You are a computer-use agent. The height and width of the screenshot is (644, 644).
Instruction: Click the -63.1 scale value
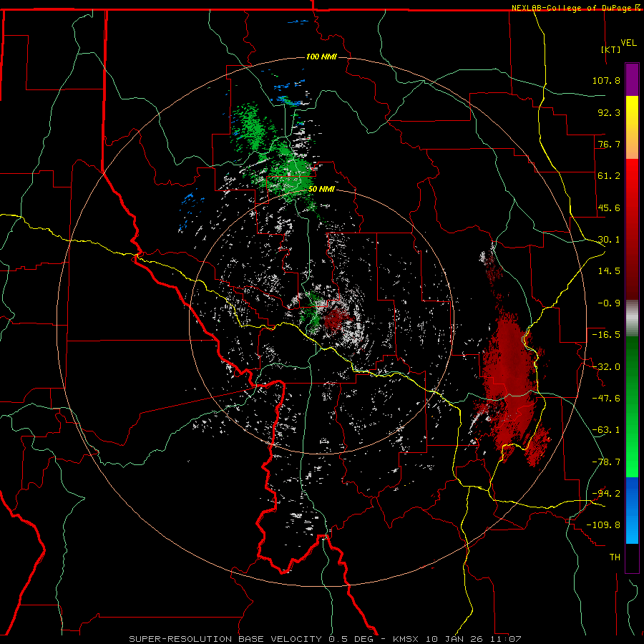click(606, 430)
